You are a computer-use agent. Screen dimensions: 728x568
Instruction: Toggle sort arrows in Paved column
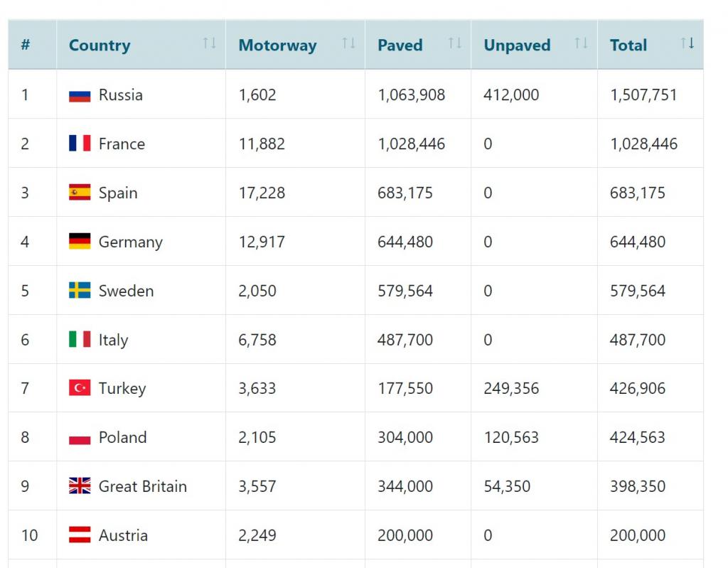point(455,43)
